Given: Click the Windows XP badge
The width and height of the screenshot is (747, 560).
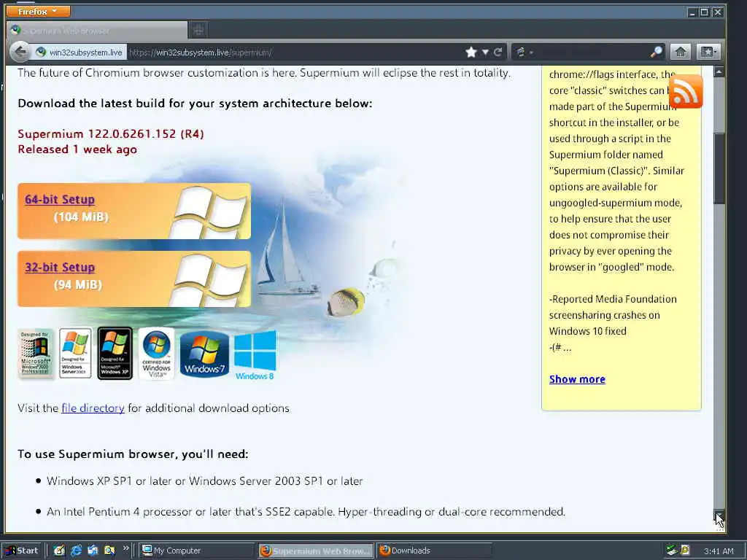Looking at the screenshot, I should [x=115, y=354].
